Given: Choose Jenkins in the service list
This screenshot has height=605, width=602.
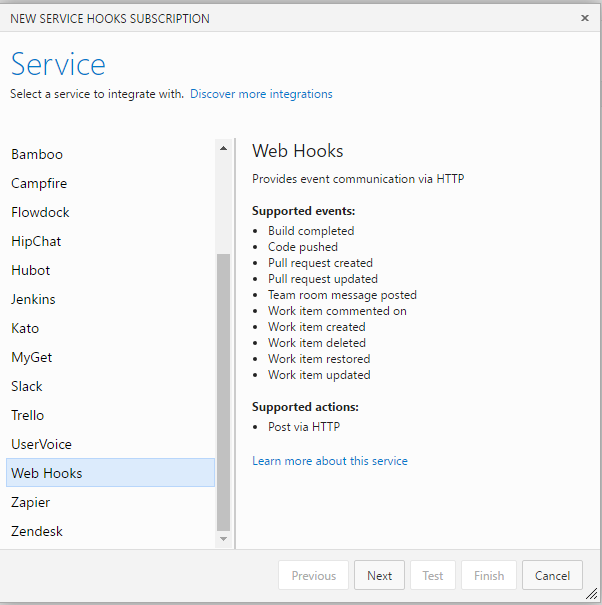Looking at the screenshot, I should point(110,299).
